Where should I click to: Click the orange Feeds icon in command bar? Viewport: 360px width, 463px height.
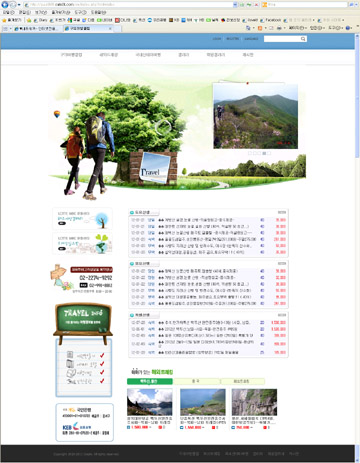pyautogui.click(x=260, y=28)
